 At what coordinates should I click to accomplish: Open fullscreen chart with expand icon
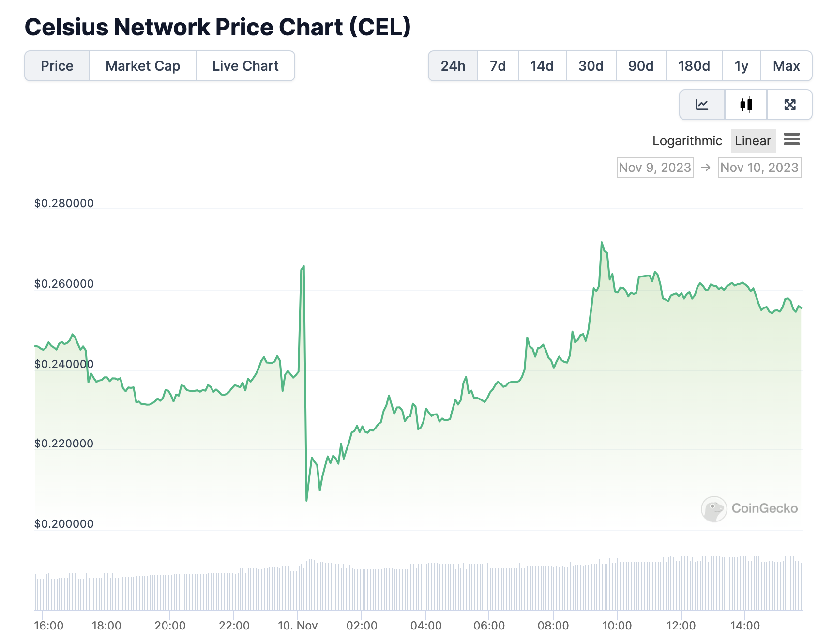(x=790, y=105)
